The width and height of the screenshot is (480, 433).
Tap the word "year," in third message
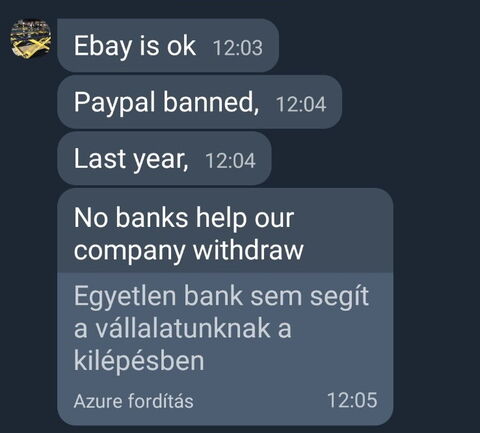161,160
